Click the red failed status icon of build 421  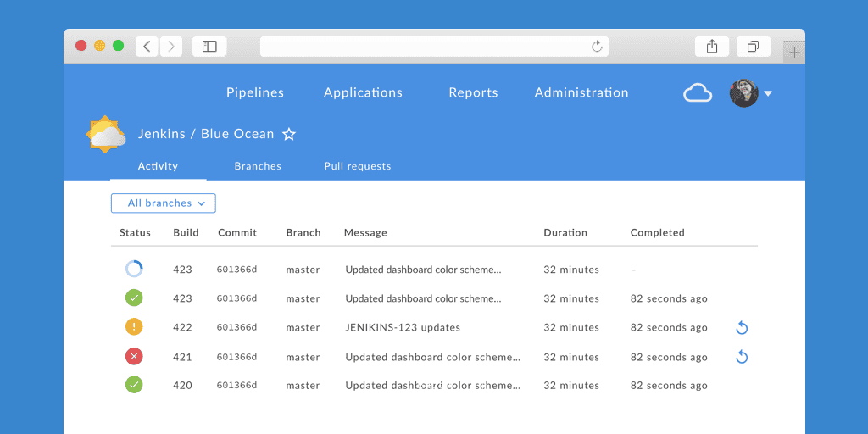pos(134,356)
